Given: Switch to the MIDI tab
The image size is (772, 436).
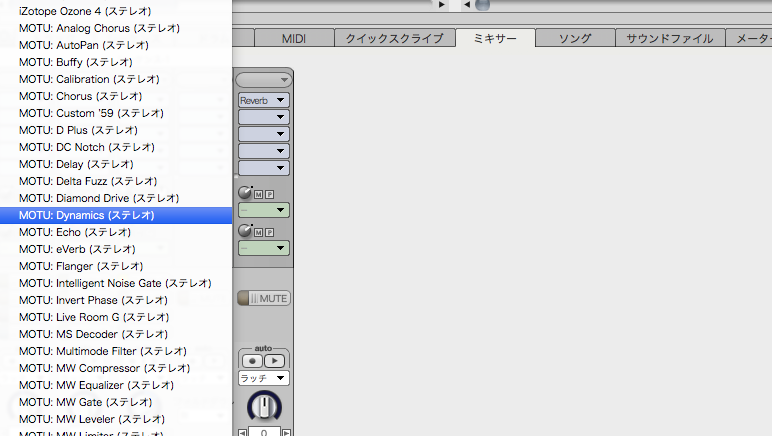Looking at the screenshot, I should tap(294, 38).
